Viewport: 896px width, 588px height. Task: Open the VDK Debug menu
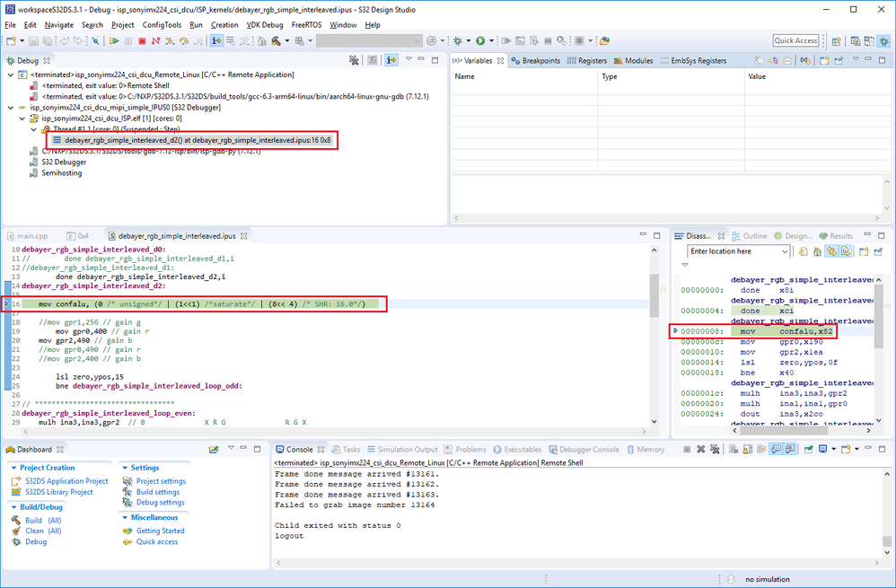pos(265,25)
